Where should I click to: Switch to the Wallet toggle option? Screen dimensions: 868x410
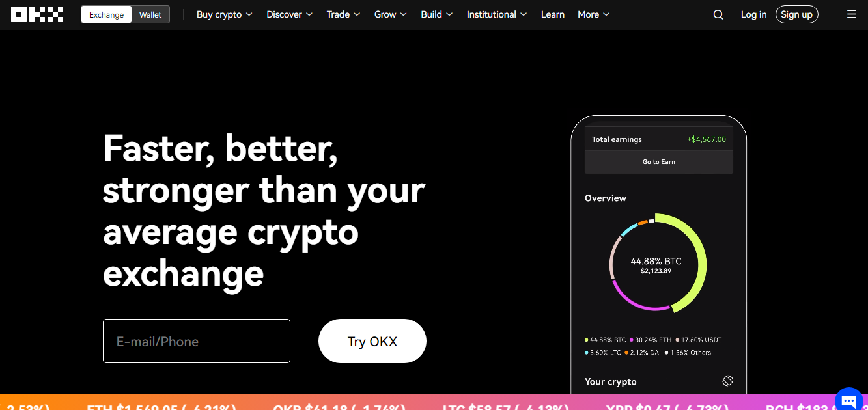(150, 14)
